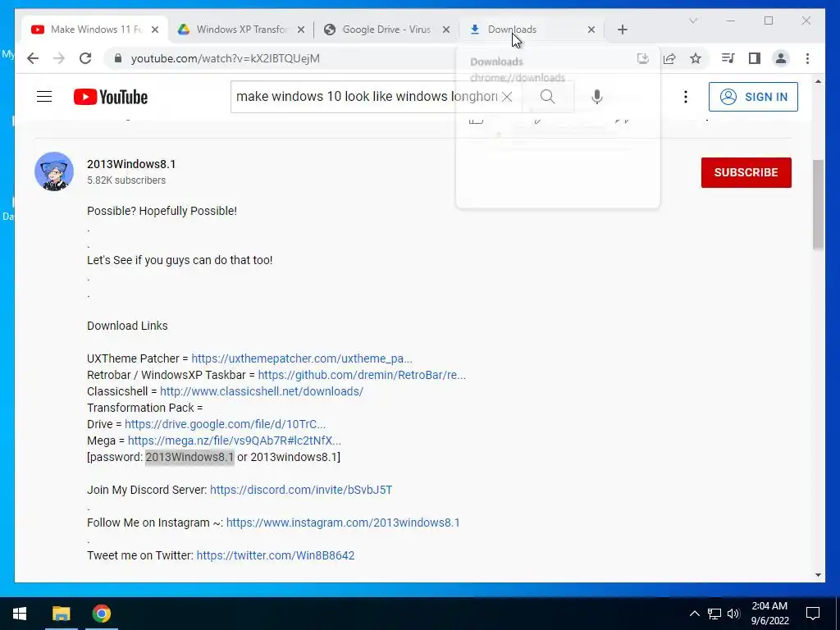Click the browser forward arrow
The width and height of the screenshot is (840, 630).
59,58
